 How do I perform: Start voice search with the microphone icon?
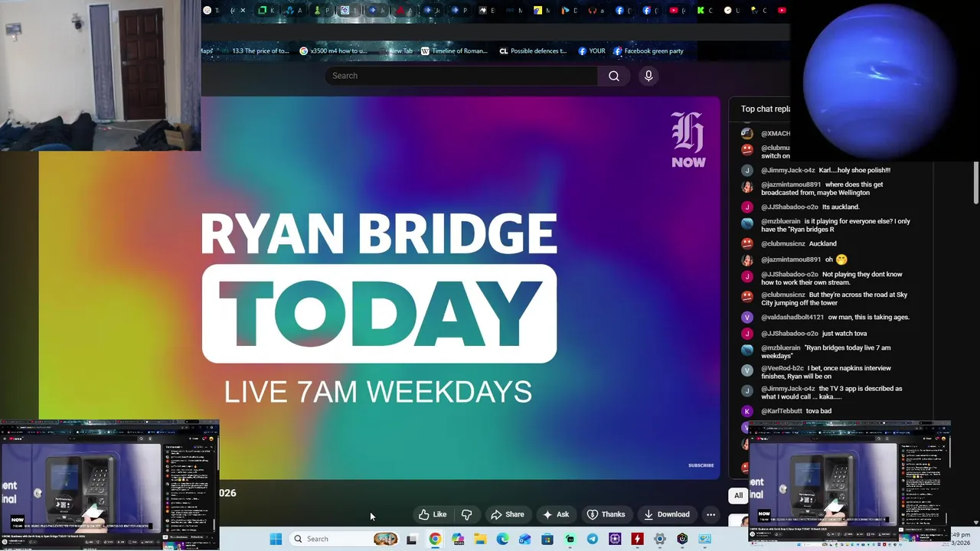(x=648, y=76)
